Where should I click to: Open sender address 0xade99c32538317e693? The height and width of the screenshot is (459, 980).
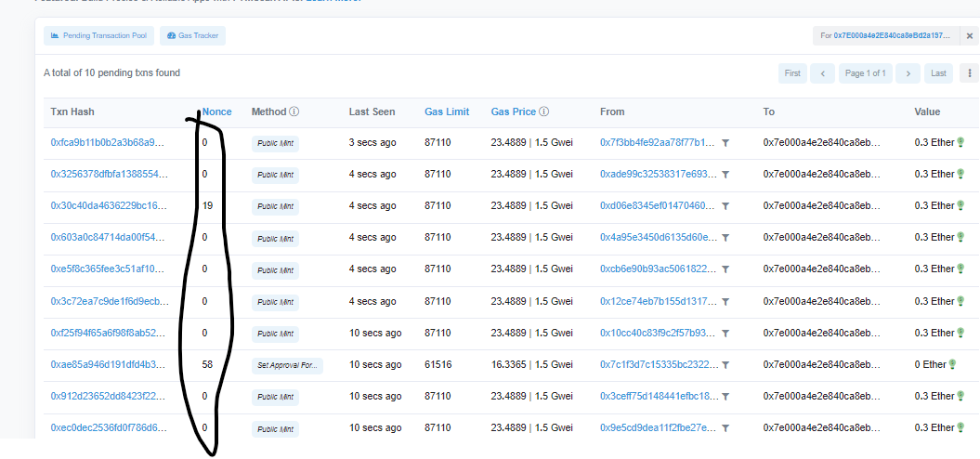tap(659, 174)
